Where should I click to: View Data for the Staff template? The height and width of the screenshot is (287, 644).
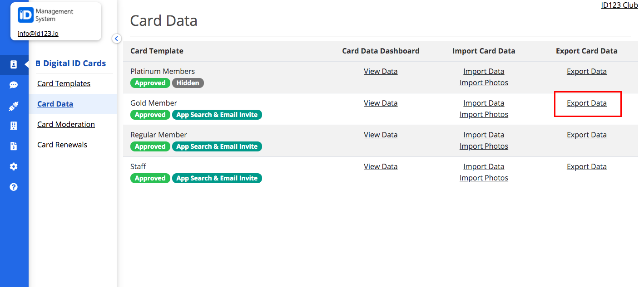coord(381,166)
